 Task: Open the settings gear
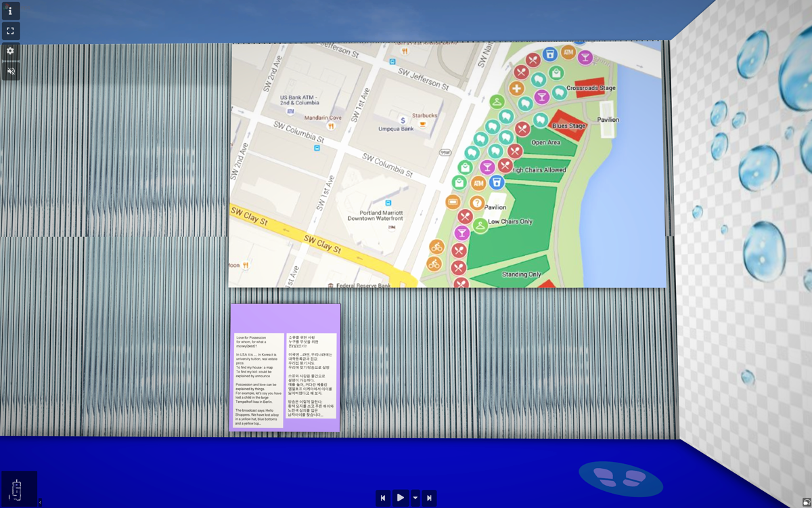tap(11, 51)
